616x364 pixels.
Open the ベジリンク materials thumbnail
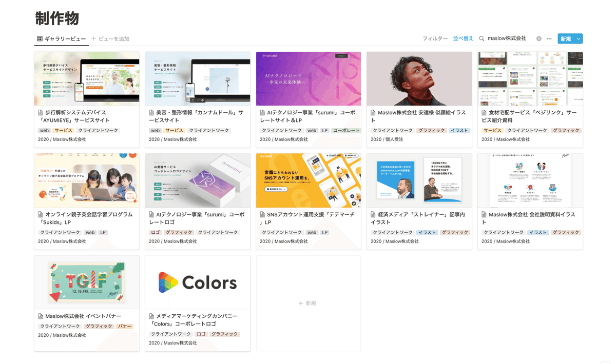[530, 78]
